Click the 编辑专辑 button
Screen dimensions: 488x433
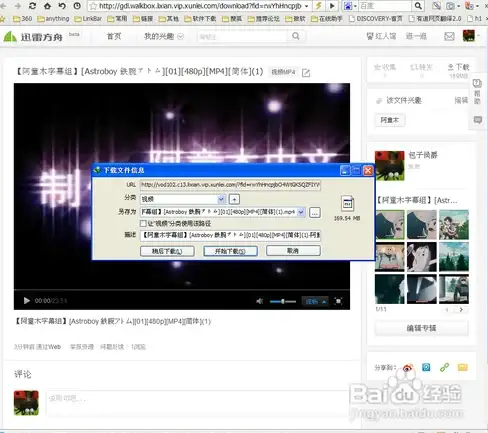(x=421, y=328)
